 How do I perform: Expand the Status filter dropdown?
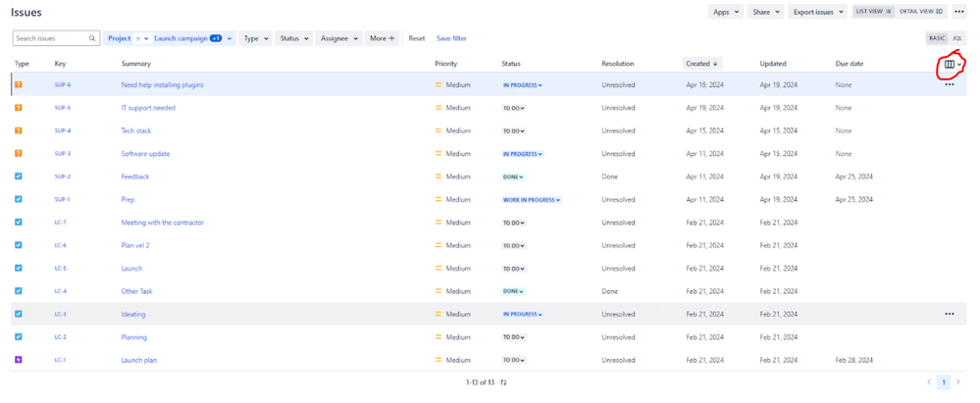(293, 38)
